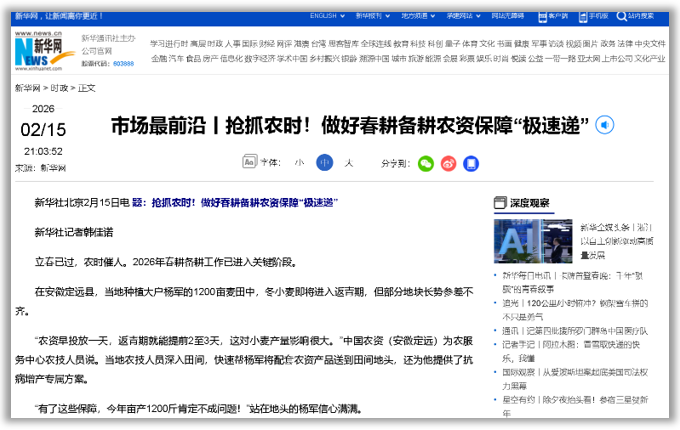The width and height of the screenshot is (680, 430).
Task: Share the article to WeChat
Action: 426,162
